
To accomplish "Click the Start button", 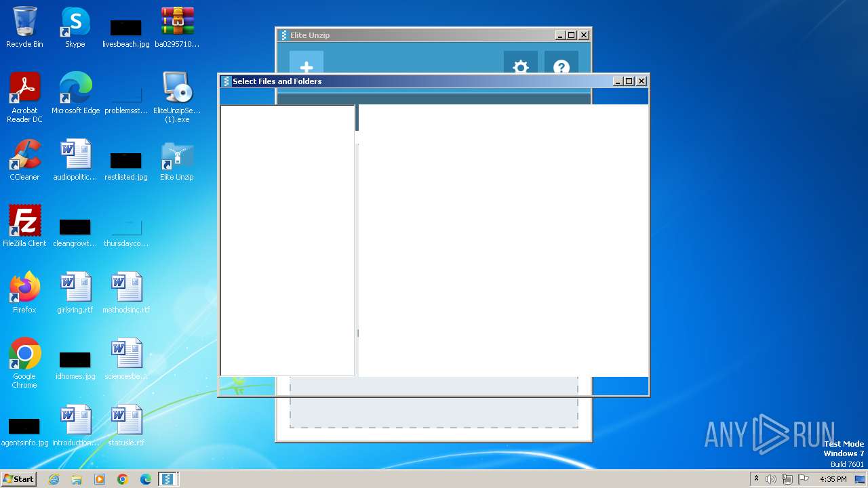I will pos(18,479).
